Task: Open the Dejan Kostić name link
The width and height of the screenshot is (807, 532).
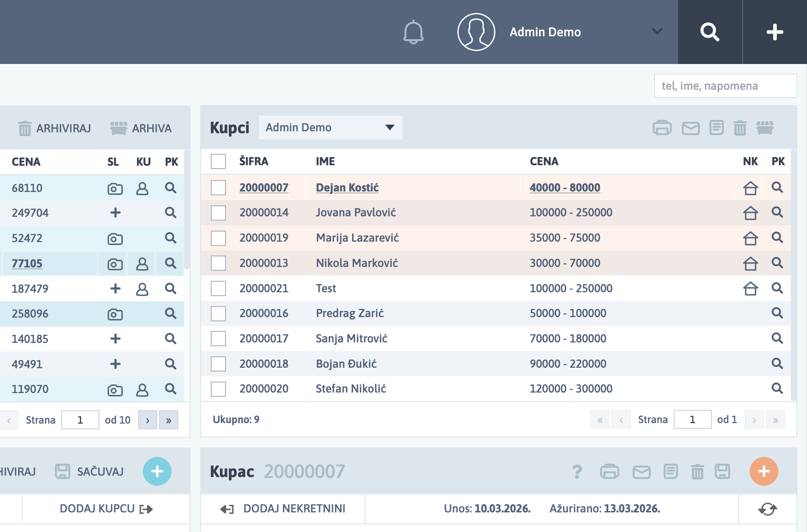Action: pyautogui.click(x=347, y=188)
